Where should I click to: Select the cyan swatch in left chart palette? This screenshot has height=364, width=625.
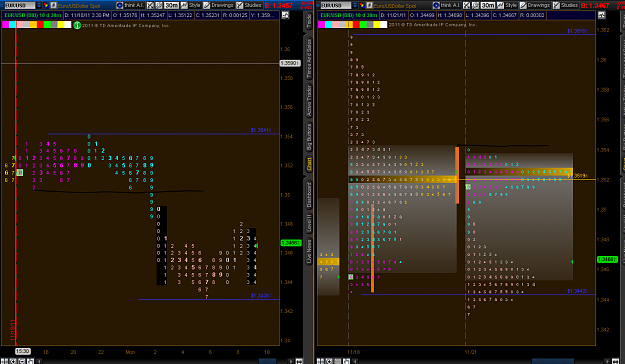(12, 24)
